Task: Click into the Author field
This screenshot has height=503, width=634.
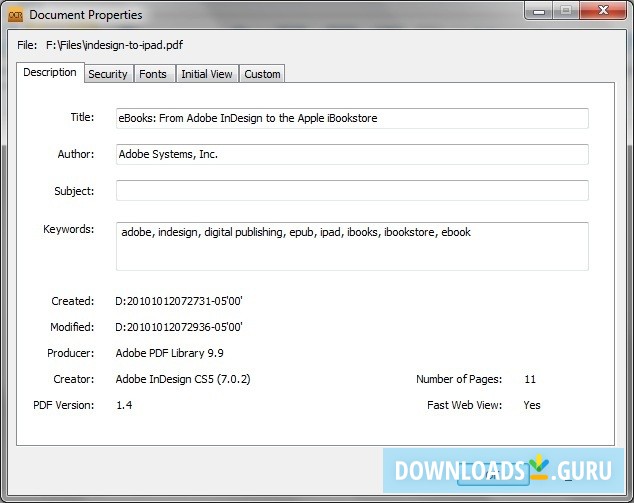Action: click(352, 154)
